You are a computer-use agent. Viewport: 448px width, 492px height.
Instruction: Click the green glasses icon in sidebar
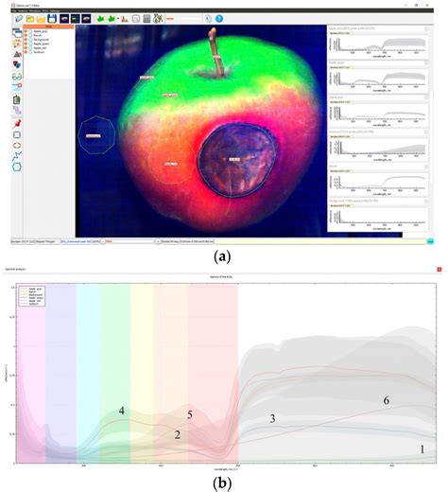coord(17,77)
